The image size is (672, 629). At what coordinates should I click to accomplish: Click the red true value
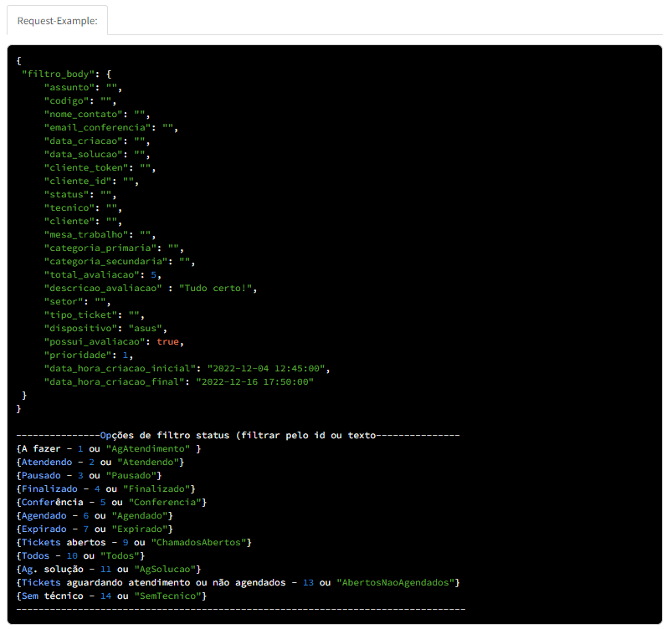tap(167, 342)
